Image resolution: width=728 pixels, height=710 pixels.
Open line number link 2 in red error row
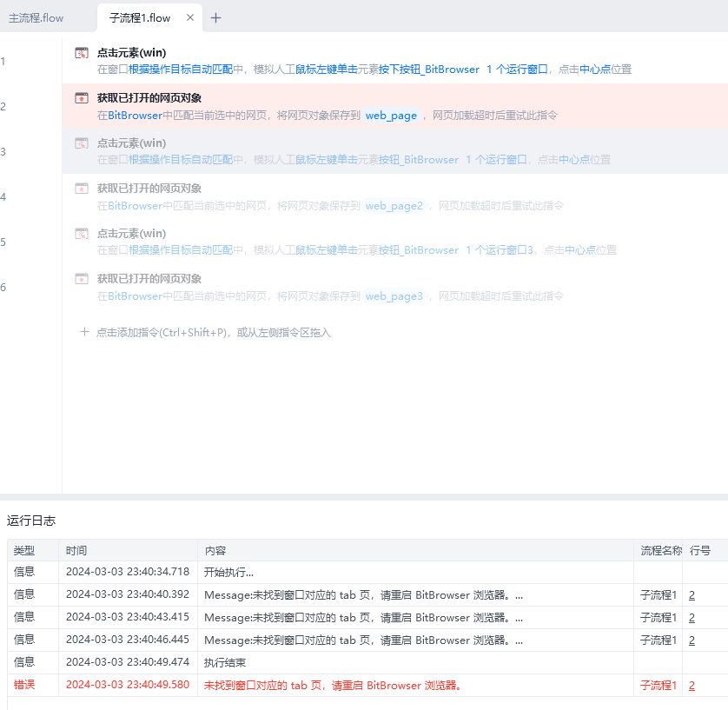pos(692,685)
